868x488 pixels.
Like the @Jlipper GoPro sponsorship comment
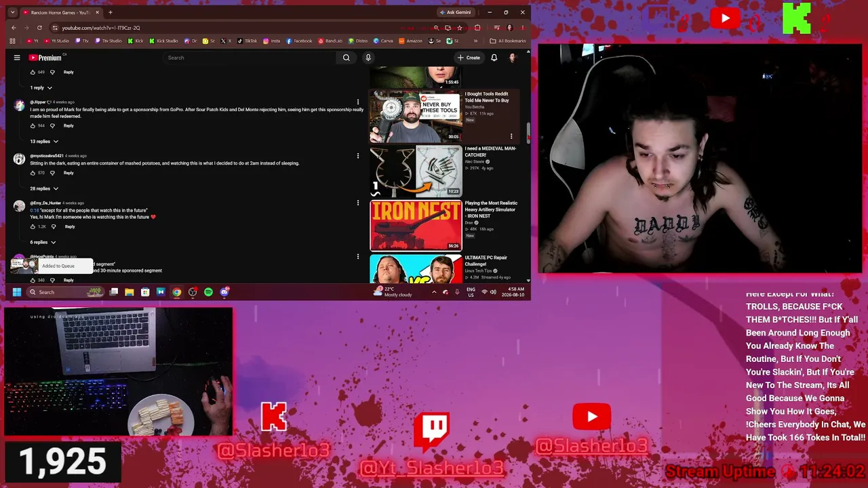click(x=33, y=125)
